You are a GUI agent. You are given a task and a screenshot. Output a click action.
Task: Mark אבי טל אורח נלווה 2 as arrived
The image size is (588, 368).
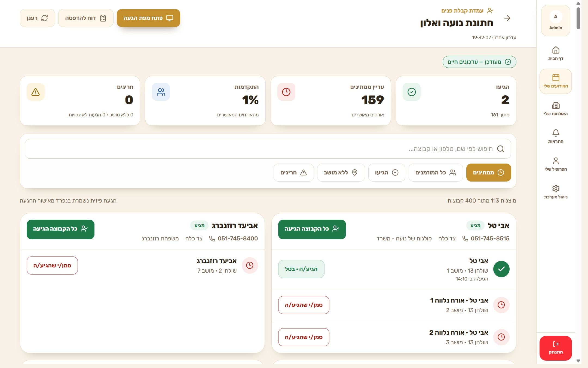(304, 337)
